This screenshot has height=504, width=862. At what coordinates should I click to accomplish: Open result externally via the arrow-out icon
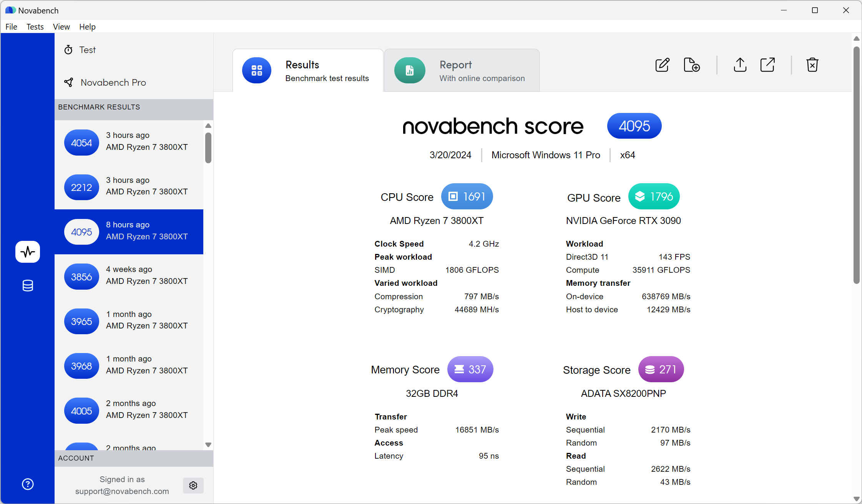[767, 65]
